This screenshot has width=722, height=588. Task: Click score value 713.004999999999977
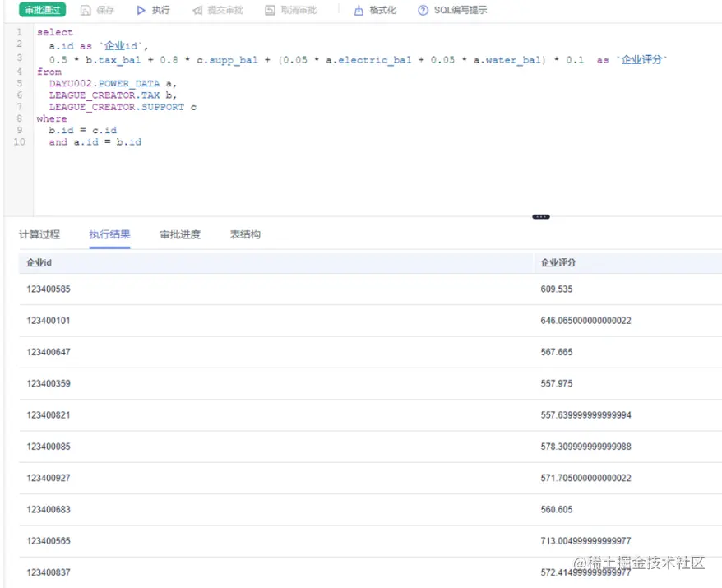[585, 541]
